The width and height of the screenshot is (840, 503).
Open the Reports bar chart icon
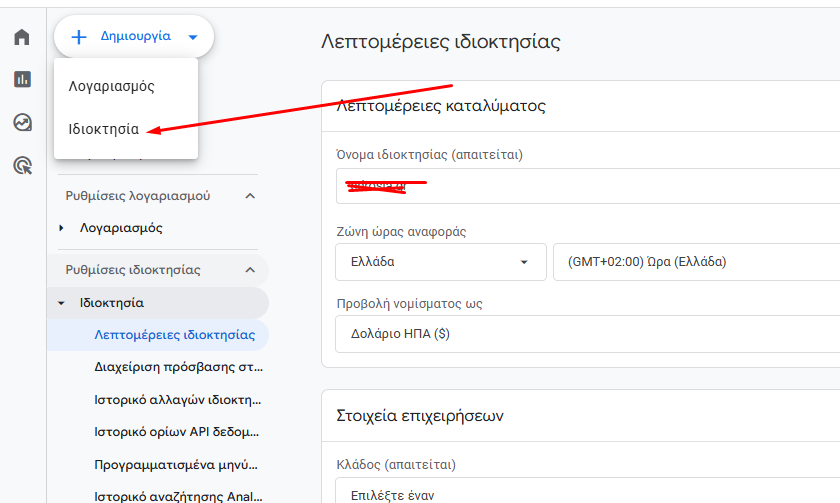[22, 79]
